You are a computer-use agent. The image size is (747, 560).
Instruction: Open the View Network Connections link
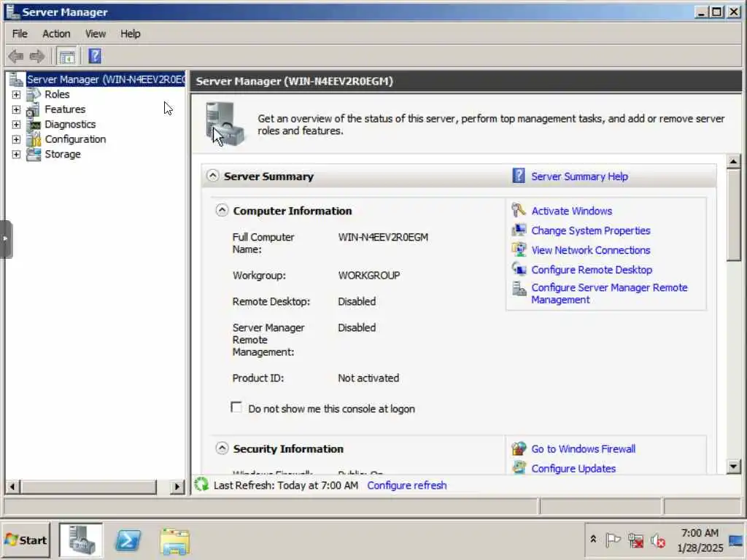590,250
